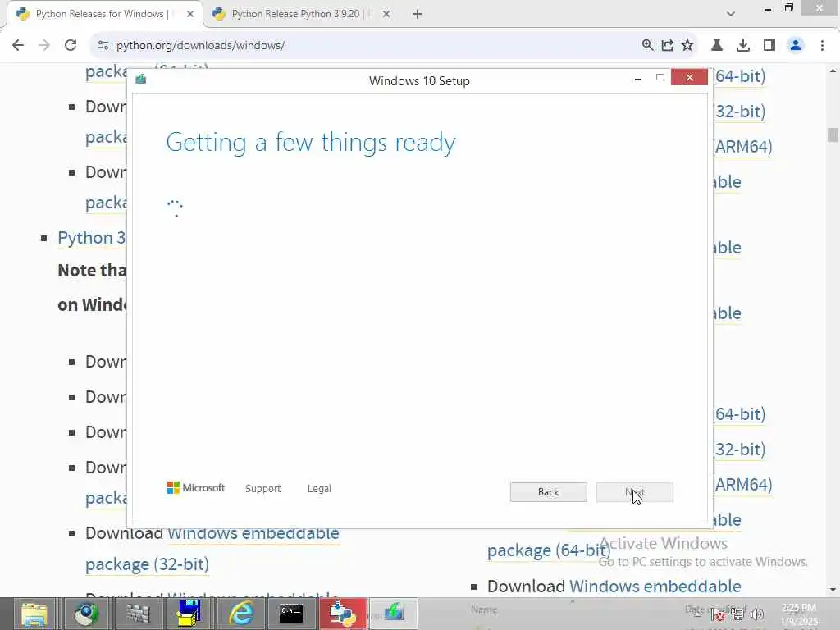Open the Support link in Setup dialog
Viewport: 840px width, 630px height.
263,489
